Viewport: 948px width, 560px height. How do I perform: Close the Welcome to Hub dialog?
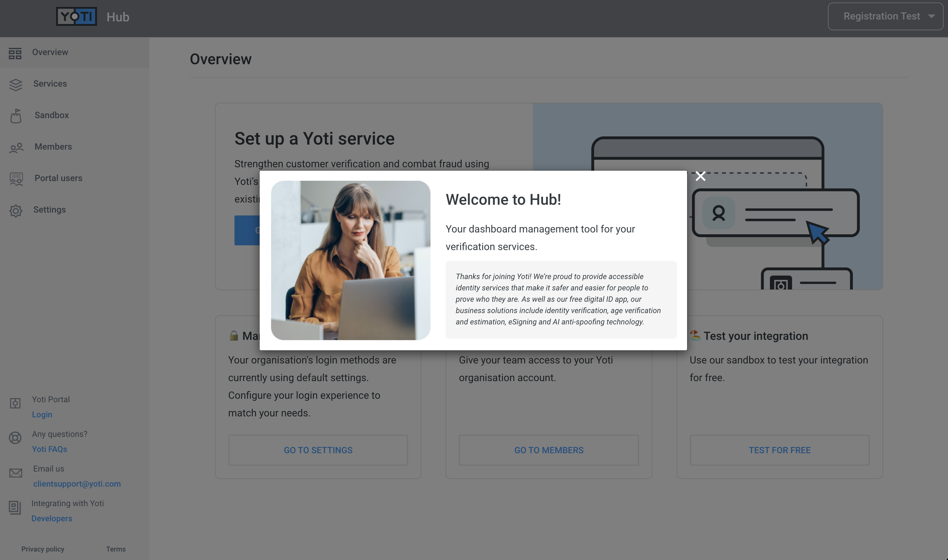pos(700,176)
